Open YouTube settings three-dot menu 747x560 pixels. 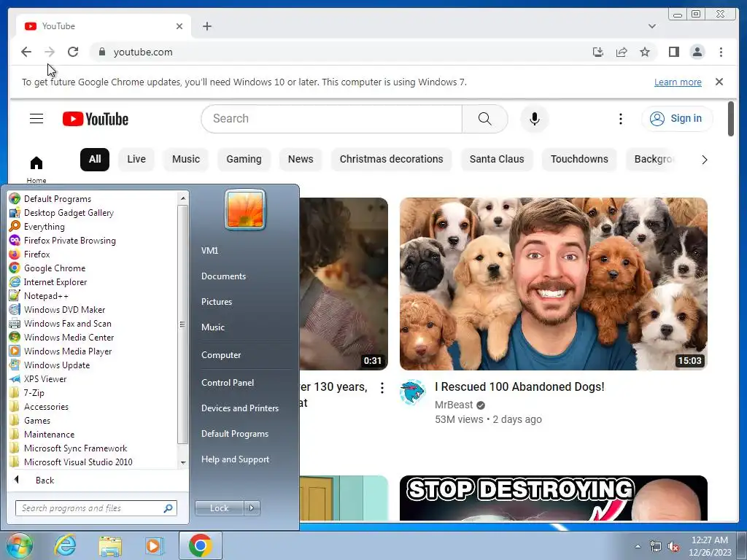pos(620,119)
